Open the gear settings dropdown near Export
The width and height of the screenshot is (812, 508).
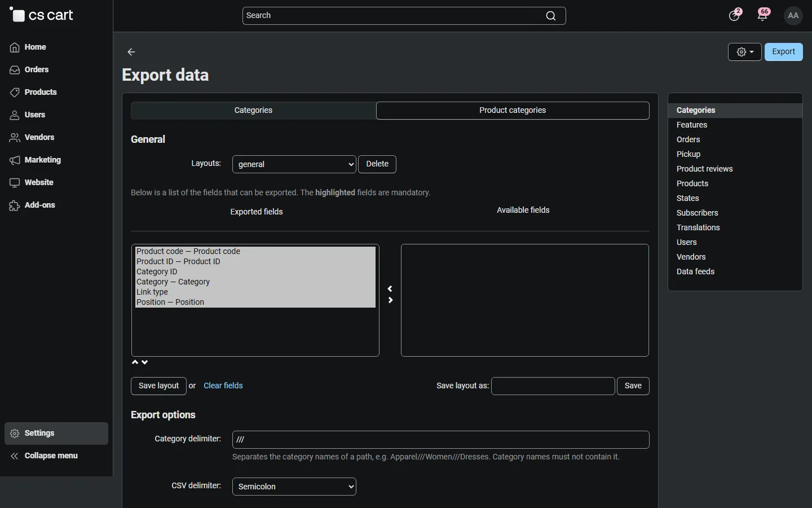pos(745,52)
